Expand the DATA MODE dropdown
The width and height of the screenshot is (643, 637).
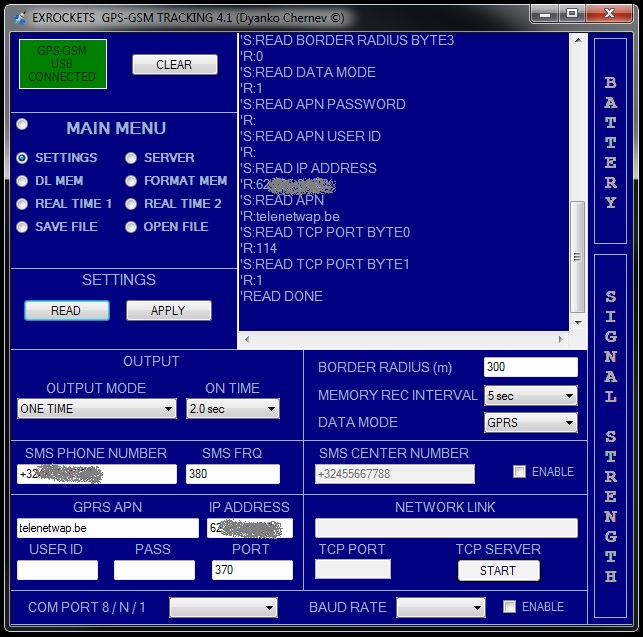click(531, 422)
